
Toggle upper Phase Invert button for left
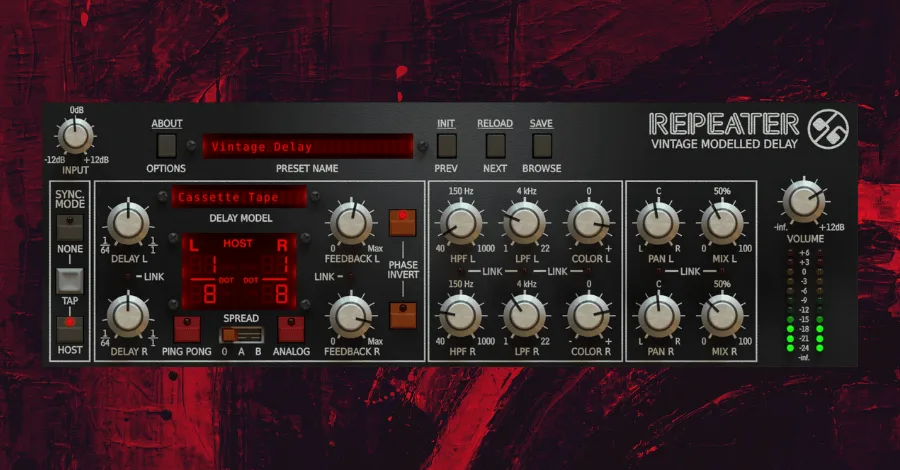click(403, 223)
